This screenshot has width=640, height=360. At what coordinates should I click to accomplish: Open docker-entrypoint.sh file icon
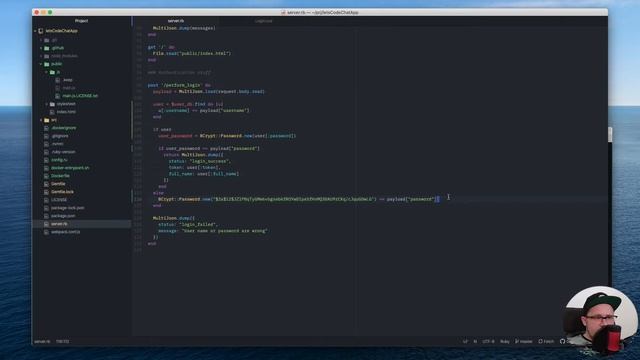coord(46,168)
